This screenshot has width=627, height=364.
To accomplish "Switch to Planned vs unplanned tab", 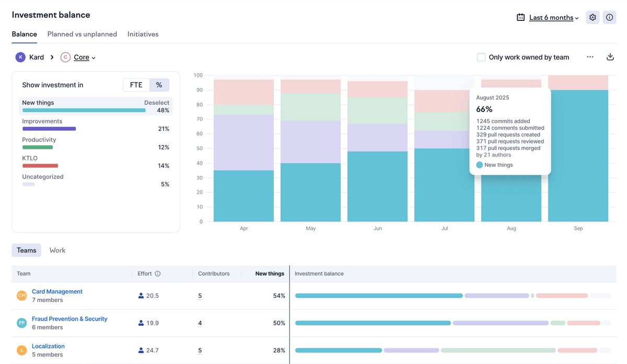I will coord(82,34).
